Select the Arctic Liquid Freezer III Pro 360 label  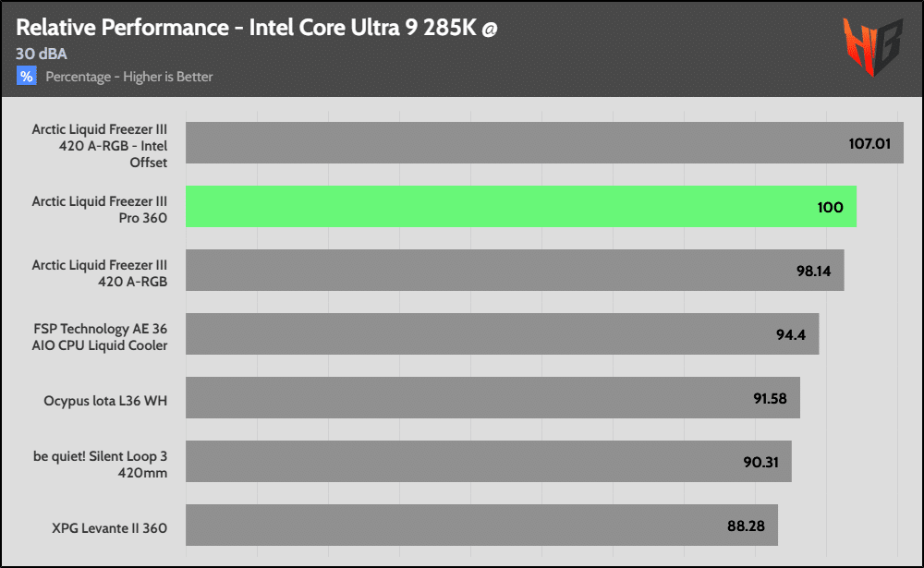point(100,208)
